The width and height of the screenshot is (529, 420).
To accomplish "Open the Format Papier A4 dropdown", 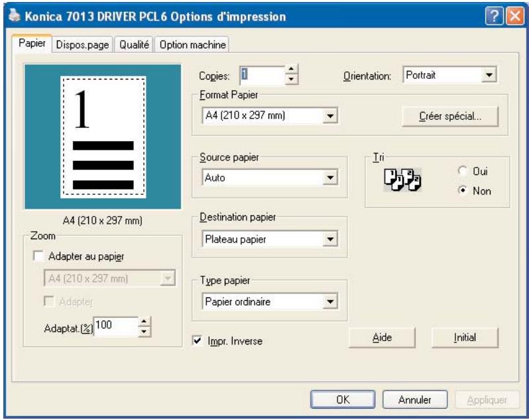I will coord(270,116).
